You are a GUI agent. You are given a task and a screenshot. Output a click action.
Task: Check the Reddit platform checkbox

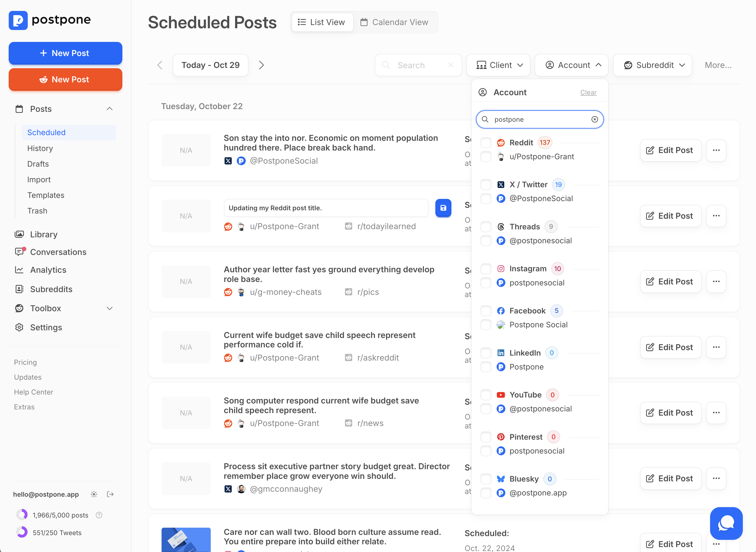click(x=486, y=143)
